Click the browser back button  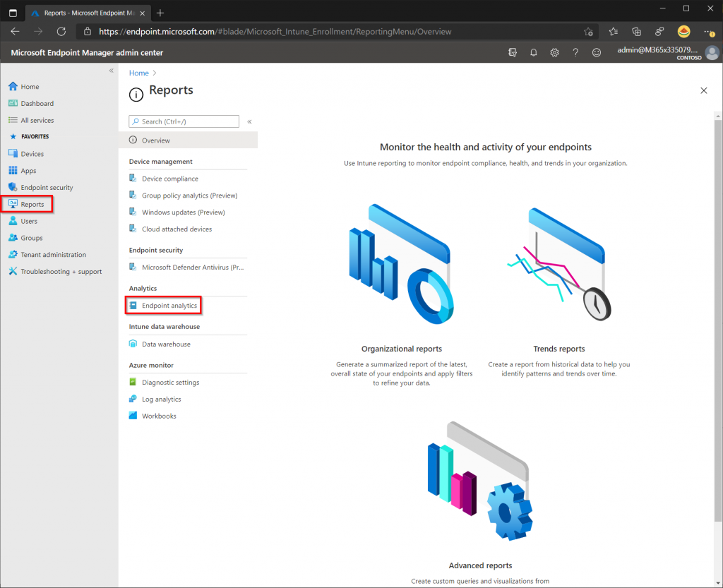click(16, 31)
